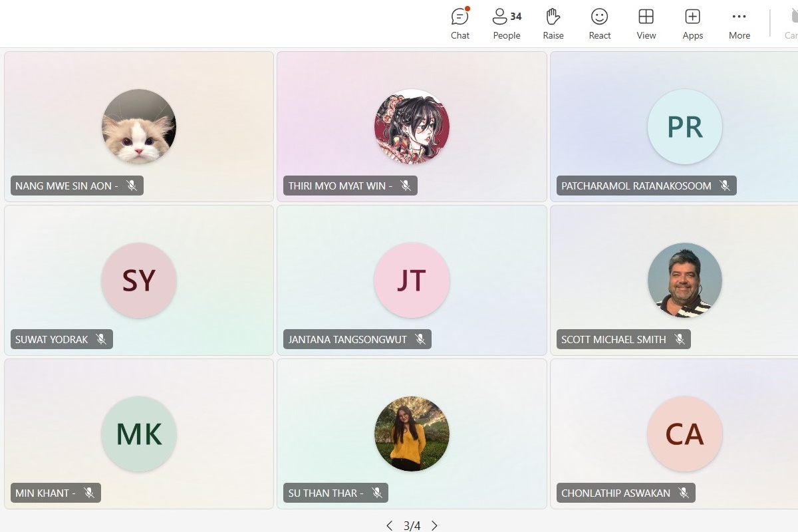Screen dimensions: 798x532
Task: Go to next participant page
Action: pyautogui.click(x=434, y=525)
